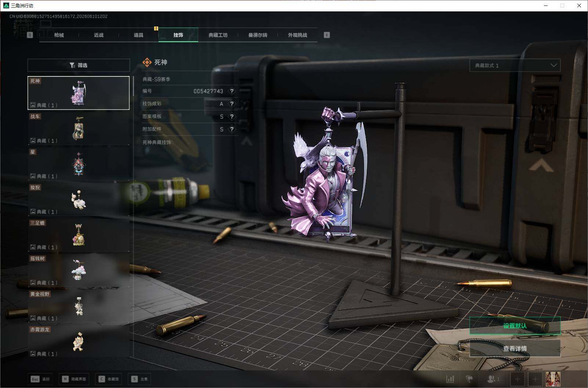
Task: Click the 典藏 image icon under 三足蟾
Action: tap(33, 247)
